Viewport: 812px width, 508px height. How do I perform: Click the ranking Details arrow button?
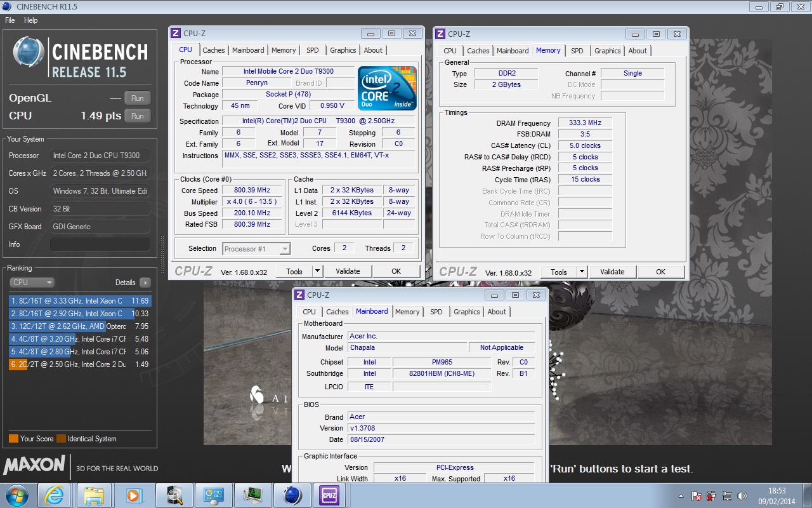coord(145,283)
